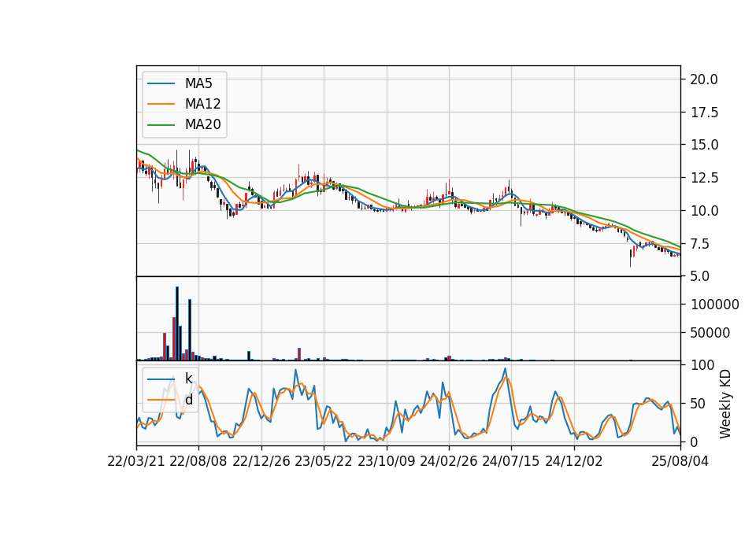Viewport: 756px width, 543px height.
Task: Click the 17.5 price axis label
Action: point(704,113)
